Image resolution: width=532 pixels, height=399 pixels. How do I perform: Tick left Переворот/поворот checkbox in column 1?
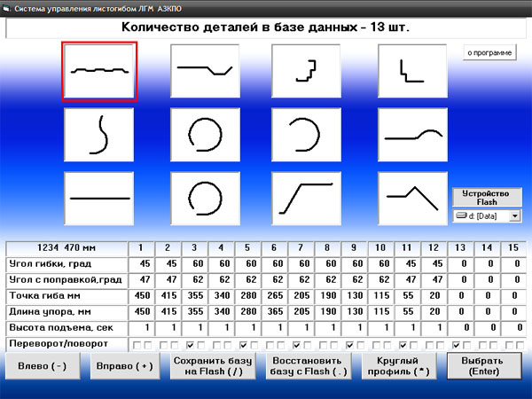tap(136, 344)
